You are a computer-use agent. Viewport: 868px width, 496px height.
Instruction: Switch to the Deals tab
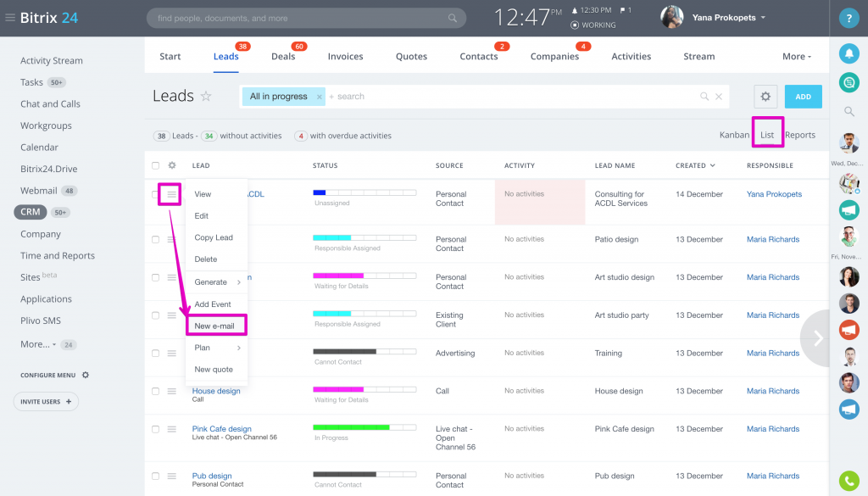(x=283, y=57)
